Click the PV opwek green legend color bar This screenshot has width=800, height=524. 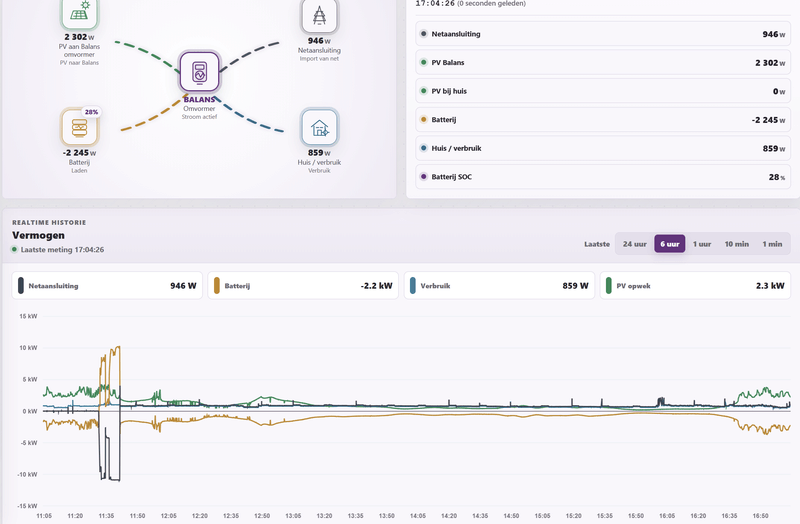point(609,286)
